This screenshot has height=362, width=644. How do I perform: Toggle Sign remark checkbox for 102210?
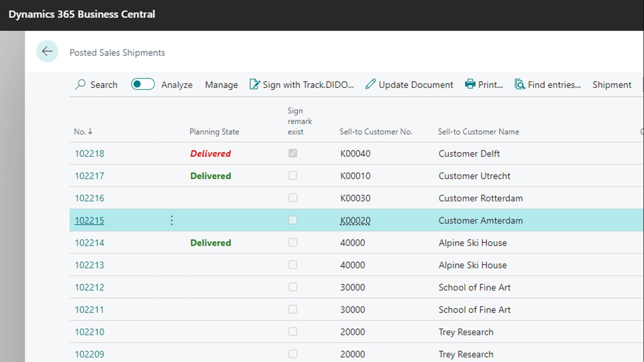pyautogui.click(x=293, y=331)
